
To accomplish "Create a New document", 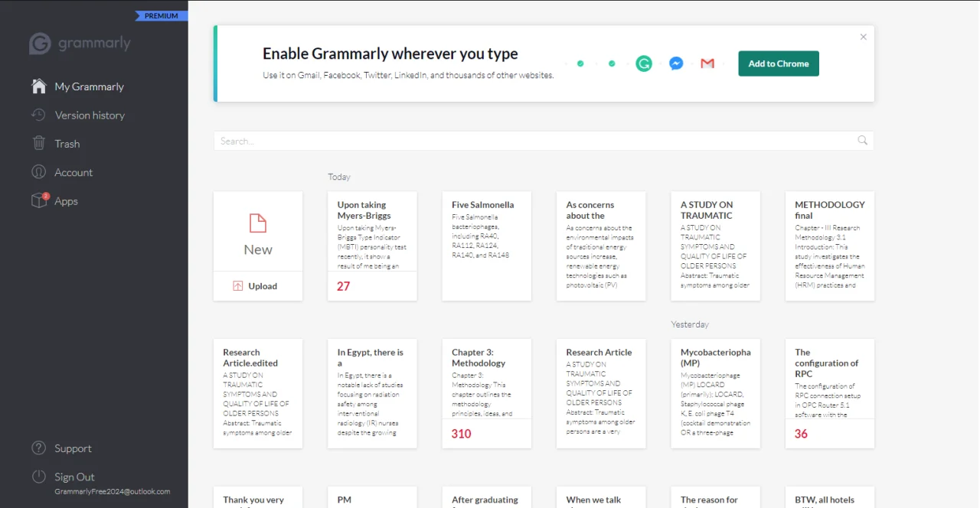I will (x=258, y=232).
